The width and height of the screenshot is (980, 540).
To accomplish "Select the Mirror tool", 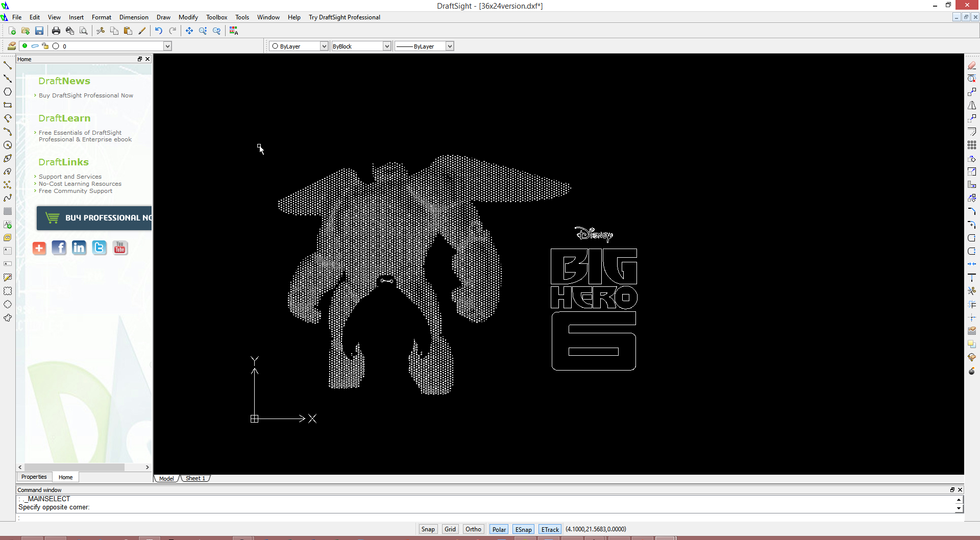I will coord(972,105).
